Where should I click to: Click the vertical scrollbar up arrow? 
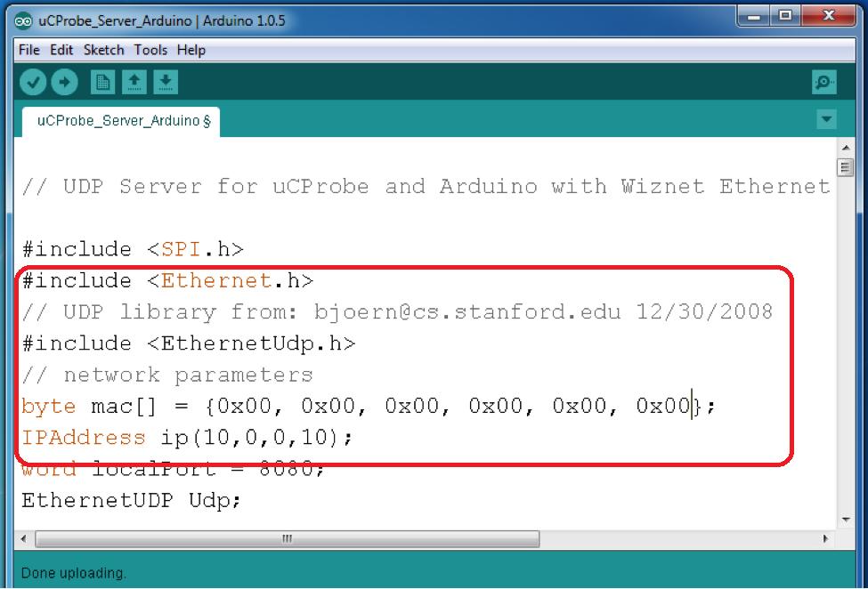point(846,148)
